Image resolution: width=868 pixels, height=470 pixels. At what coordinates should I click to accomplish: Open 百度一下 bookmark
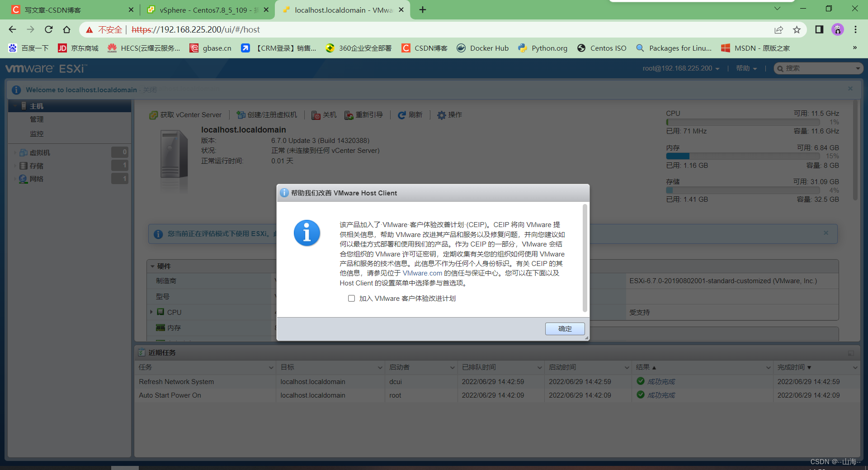click(x=28, y=48)
